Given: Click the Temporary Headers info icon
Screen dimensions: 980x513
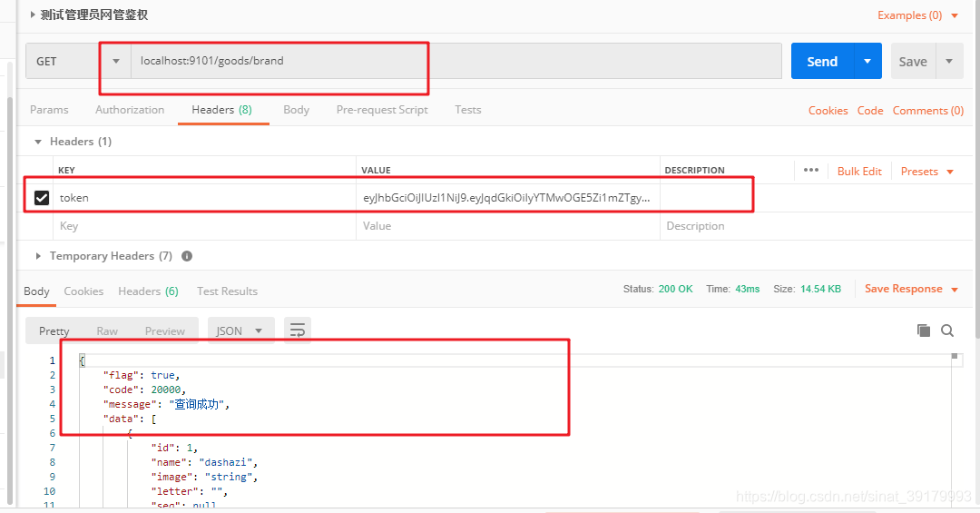Looking at the screenshot, I should click(x=187, y=256).
